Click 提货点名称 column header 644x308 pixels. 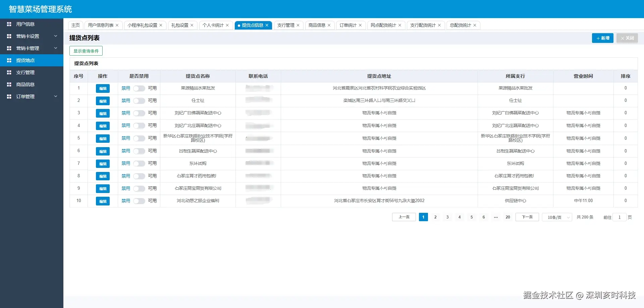pyautogui.click(x=198, y=76)
